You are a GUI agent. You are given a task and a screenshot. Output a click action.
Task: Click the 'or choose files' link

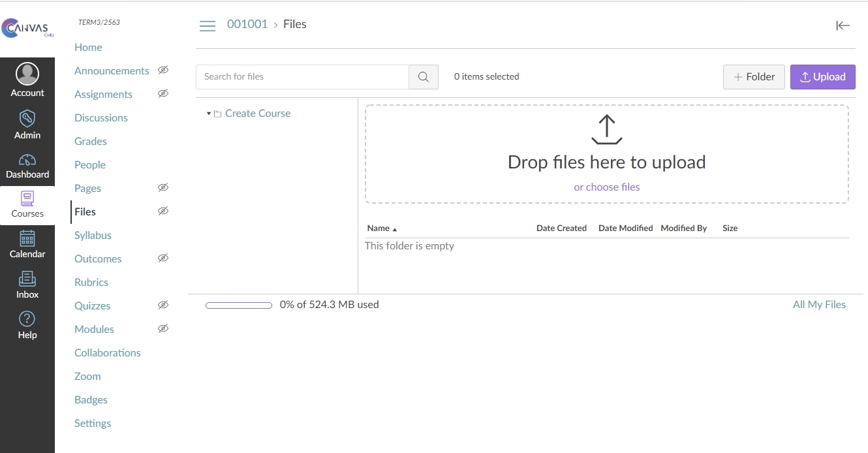(x=606, y=187)
